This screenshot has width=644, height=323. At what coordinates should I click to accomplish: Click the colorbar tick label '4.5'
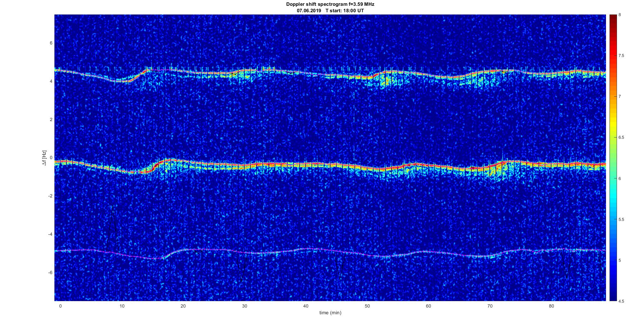[621, 301]
